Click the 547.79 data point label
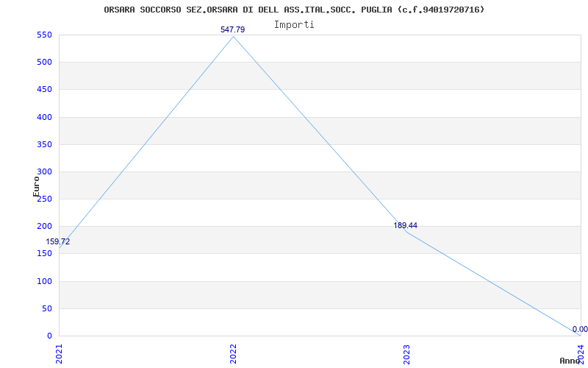 click(x=232, y=29)
